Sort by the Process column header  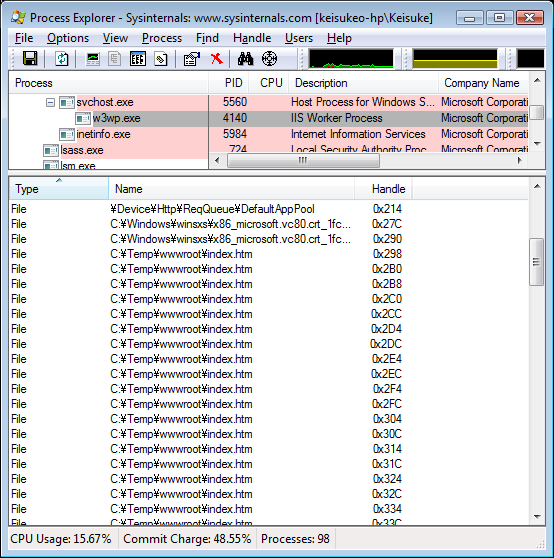click(109, 83)
